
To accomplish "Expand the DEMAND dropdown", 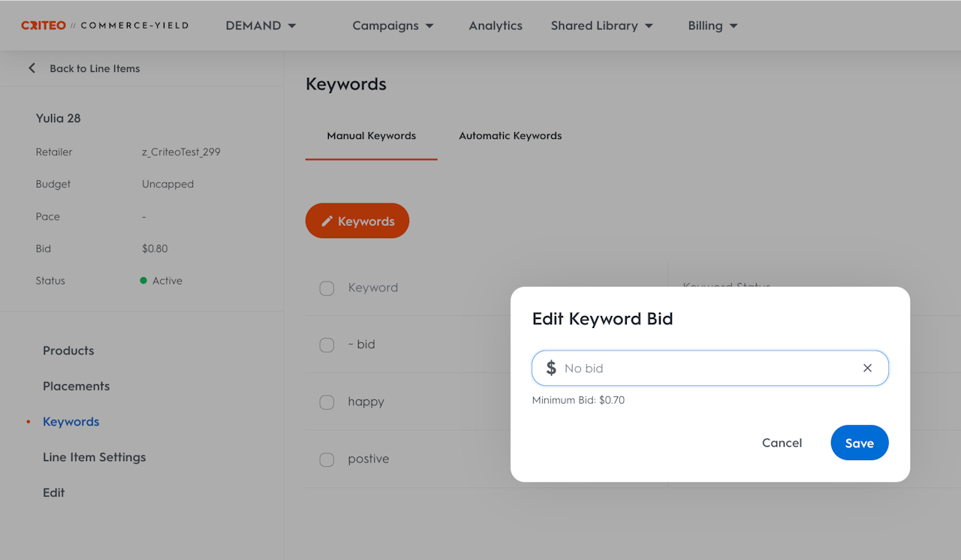I will click(261, 26).
